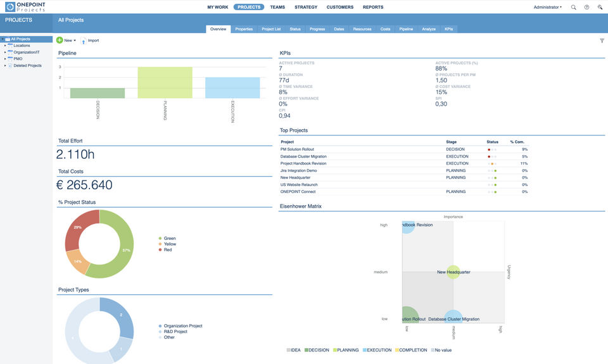608x364 pixels.
Task: Click the Import upload icon
Action: pyautogui.click(x=83, y=41)
